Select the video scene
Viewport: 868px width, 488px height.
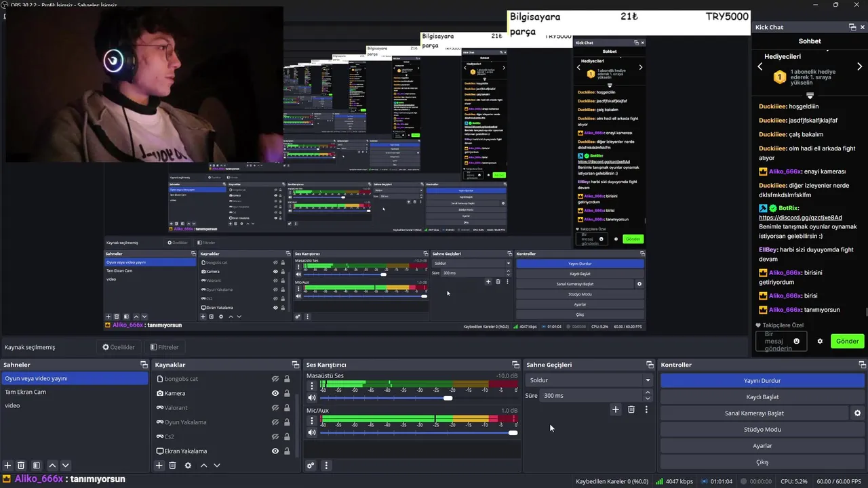[x=75, y=405]
